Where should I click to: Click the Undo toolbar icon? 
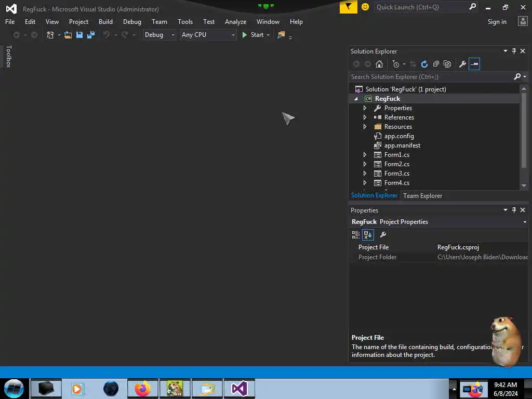(107, 35)
